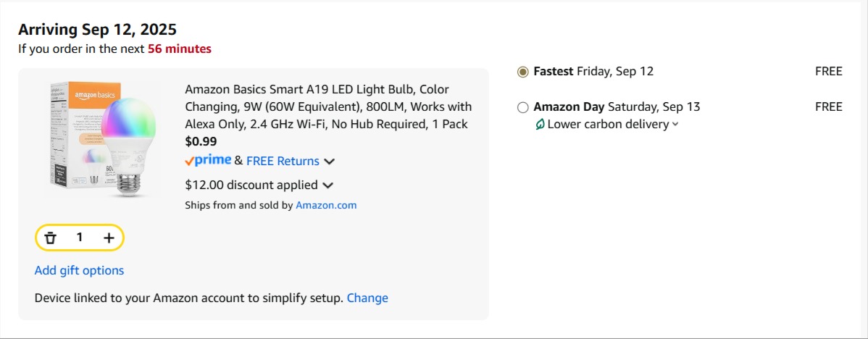Click the Amazon Basics Smart A19 product title
Image resolution: width=868 pixels, height=339 pixels.
click(x=327, y=106)
